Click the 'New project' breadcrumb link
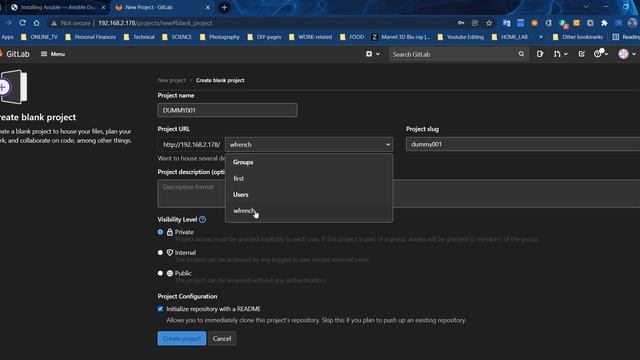 point(171,80)
